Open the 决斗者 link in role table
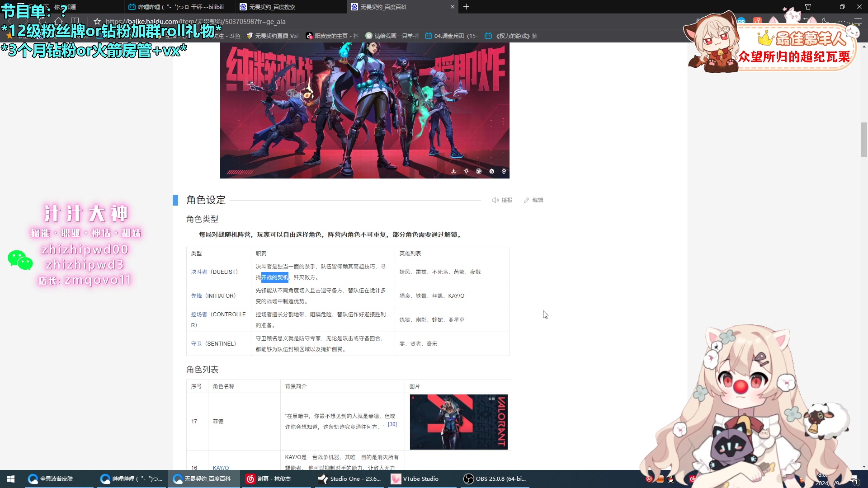Screen dimensions: 868x488 tap(199, 272)
